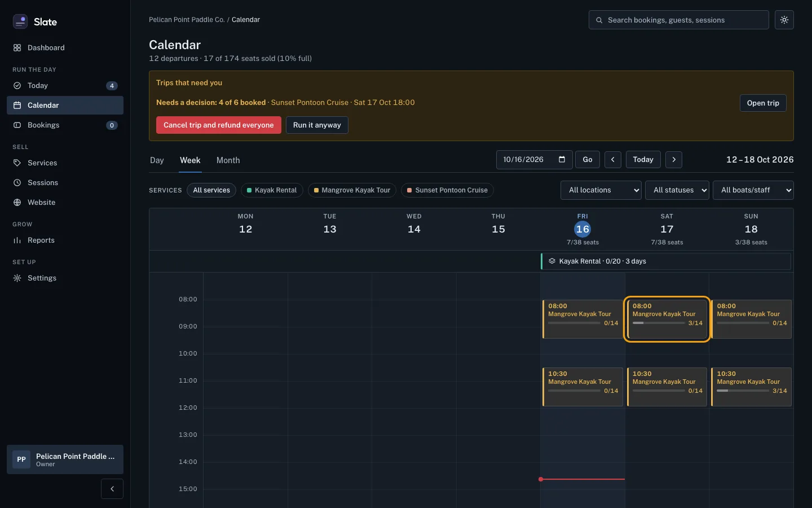812x508 pixels.
Task: Open Saturday 08:00 Mangrove Kayak Tour 3/14
Action: point(667,319)
